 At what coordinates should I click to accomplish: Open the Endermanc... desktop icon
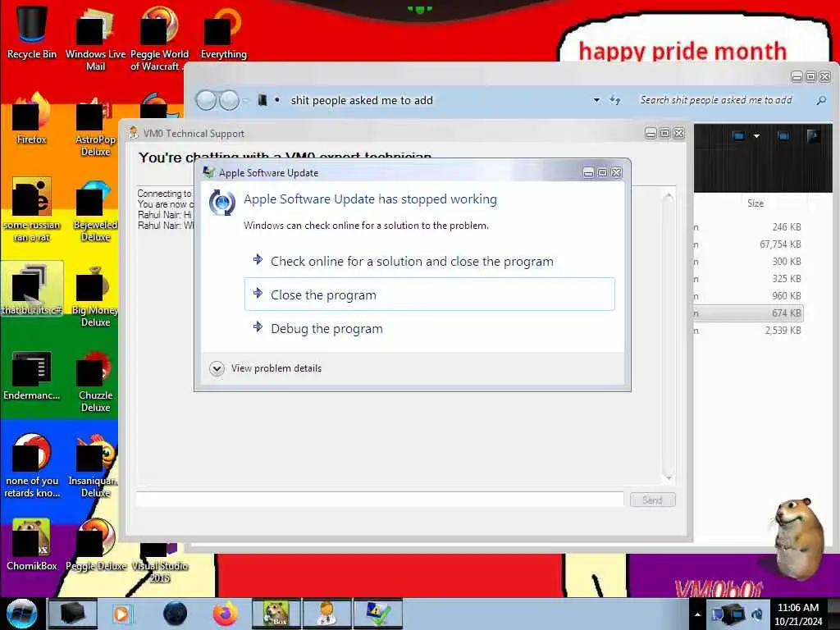pos(32,375)
